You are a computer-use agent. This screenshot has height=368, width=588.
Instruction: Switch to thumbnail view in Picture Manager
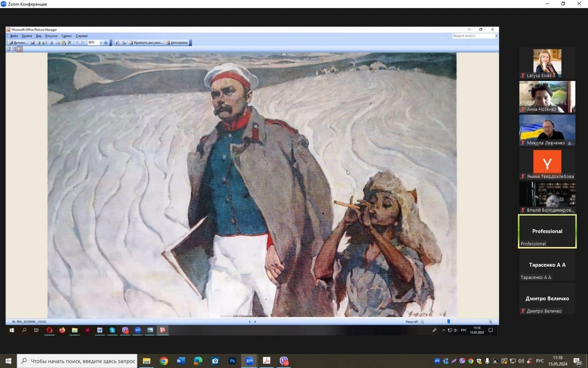click(x=8, y=49)
